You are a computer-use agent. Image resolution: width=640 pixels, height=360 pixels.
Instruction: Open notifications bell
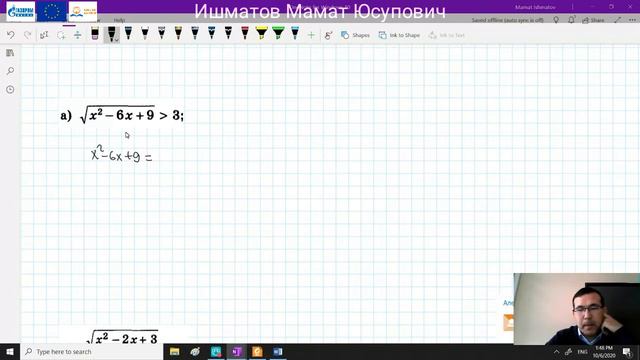[x=571, y=20]
